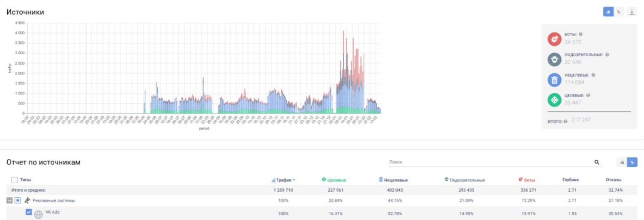Switch Источники chart to percent view
Screen dimensions: 644x220
point(618,12)
